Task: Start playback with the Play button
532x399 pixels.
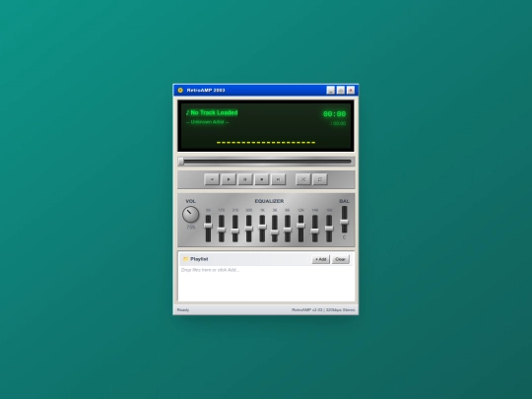Action: (x=229, y=179)
